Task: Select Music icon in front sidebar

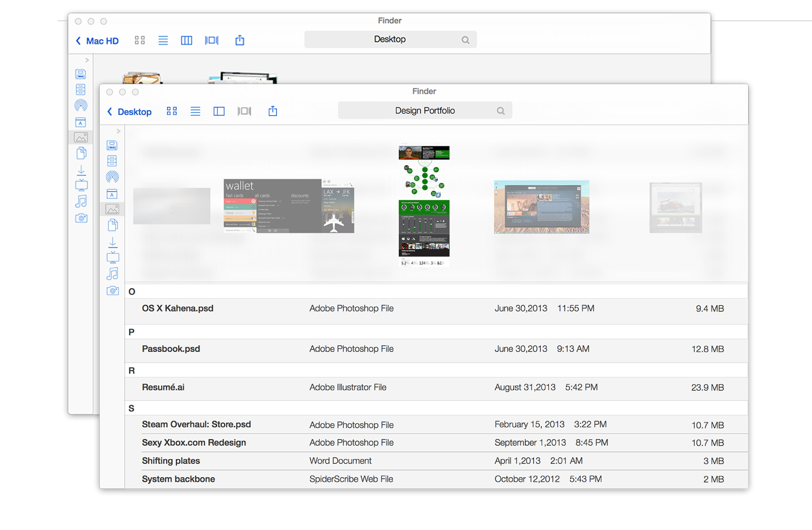Action: coord(112,273)
